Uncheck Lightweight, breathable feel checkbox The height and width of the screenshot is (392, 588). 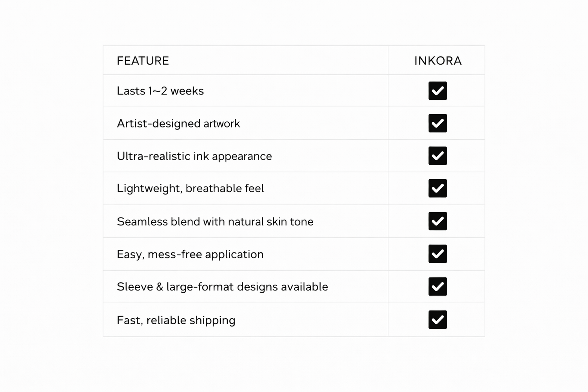(437, 189)
